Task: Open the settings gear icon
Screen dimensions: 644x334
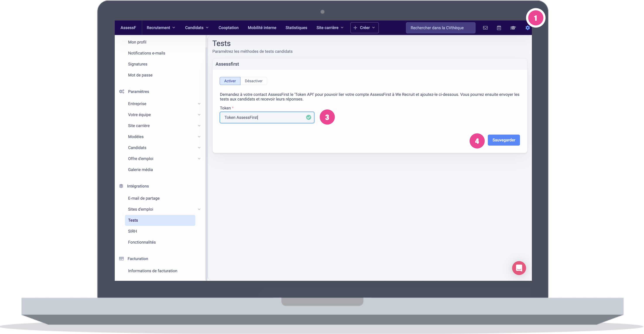Action: pyautogui.click(x=528, y=28)
